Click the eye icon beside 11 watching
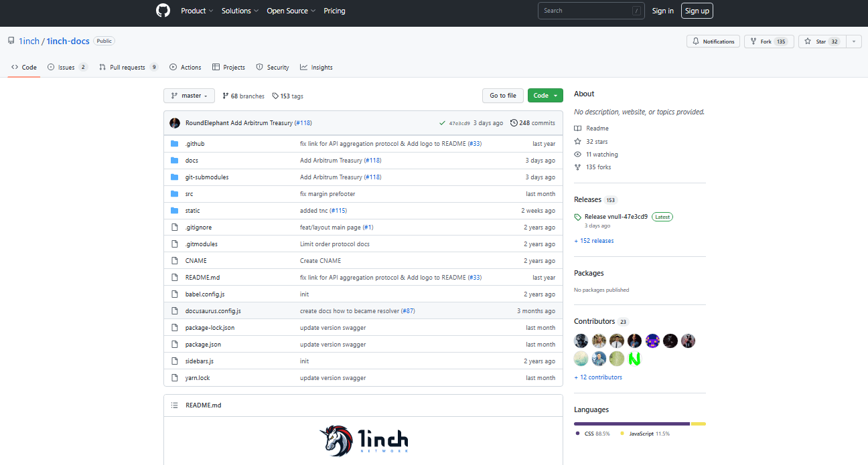Screen dimensions: 868x465 pyautogui.click(x=578, y=155)
